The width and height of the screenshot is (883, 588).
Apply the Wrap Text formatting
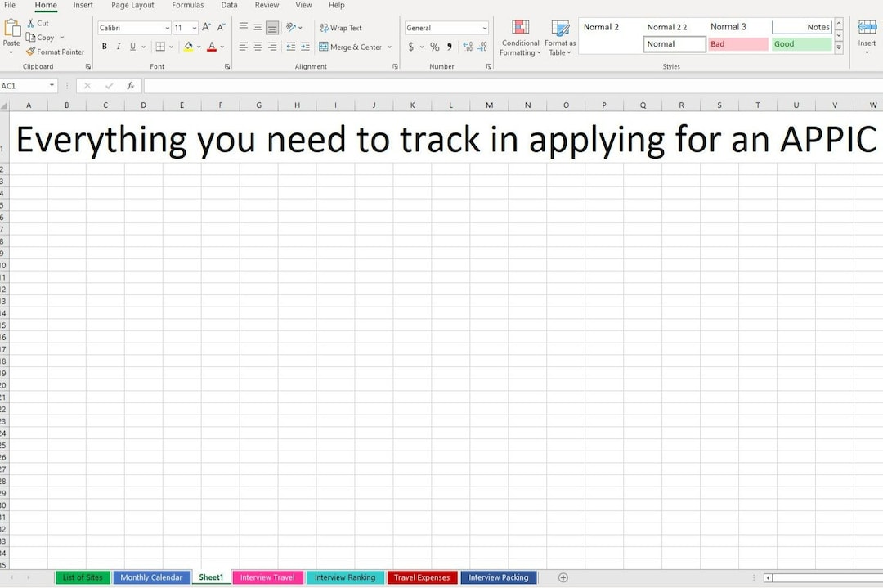(x=340, y=27)
